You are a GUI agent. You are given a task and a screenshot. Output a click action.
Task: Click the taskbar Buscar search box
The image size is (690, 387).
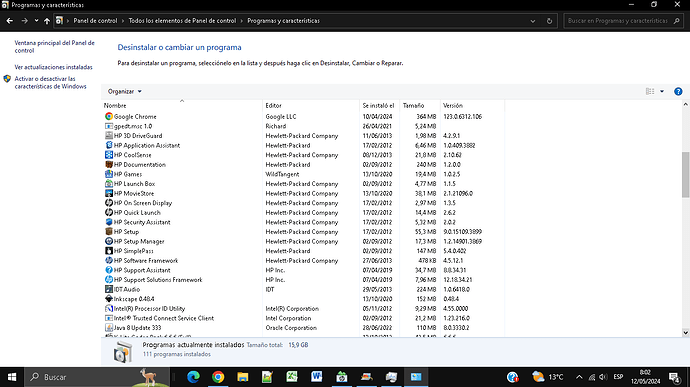(x=97, y=377)
